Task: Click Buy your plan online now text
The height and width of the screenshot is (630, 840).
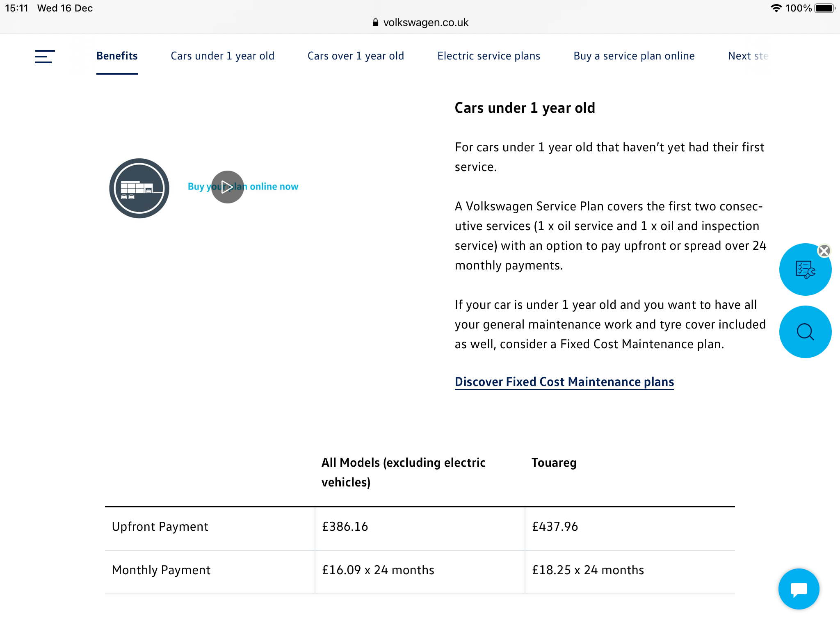Action: (243, 187)
